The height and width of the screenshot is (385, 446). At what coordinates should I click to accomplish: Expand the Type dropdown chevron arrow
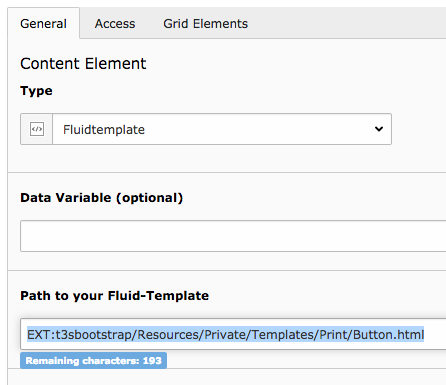tap(379, 129)
